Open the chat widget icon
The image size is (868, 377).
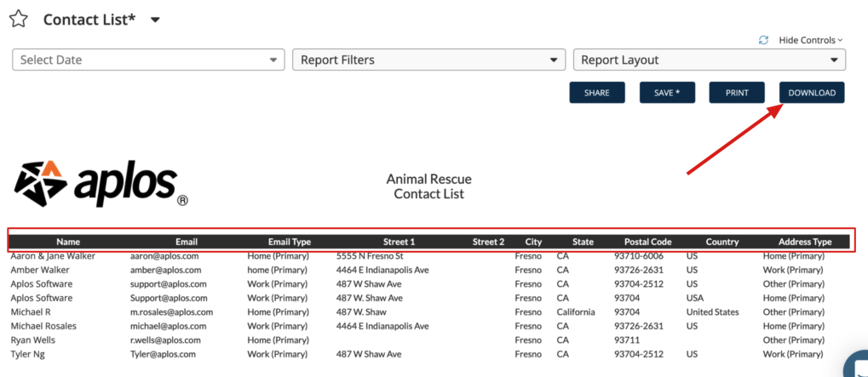point(857,365)
